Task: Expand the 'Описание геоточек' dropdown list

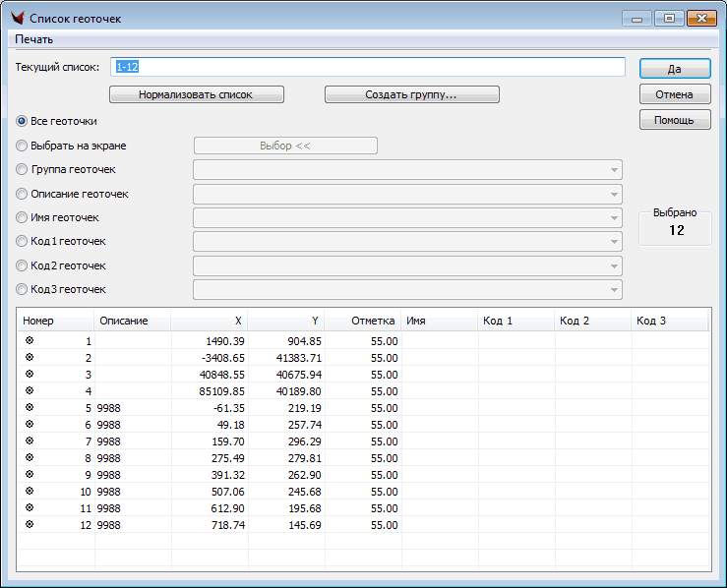Action: (613, 194)
